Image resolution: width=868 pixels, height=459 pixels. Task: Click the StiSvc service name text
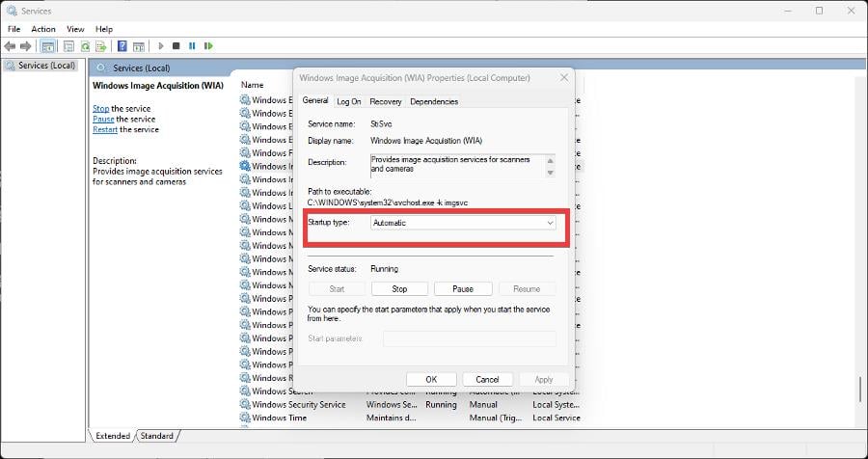381,124
